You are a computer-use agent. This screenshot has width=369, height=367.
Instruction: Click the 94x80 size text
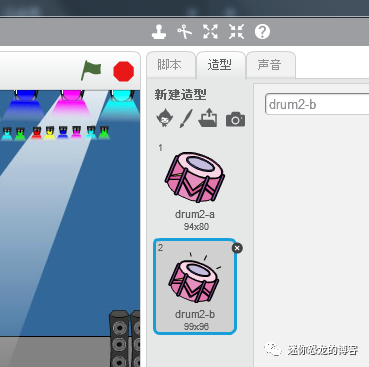point(196,227)
